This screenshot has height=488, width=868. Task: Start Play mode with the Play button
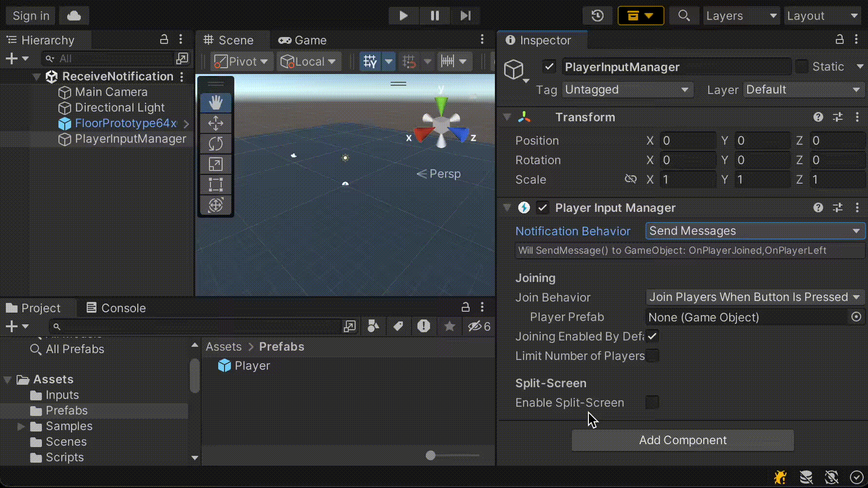[403, 16]
